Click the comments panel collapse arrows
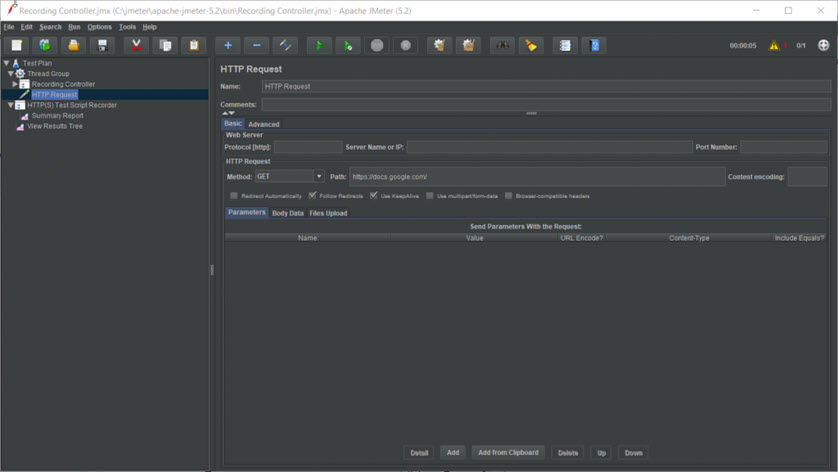This screenshot has width=838, height=472. [228, 113]
